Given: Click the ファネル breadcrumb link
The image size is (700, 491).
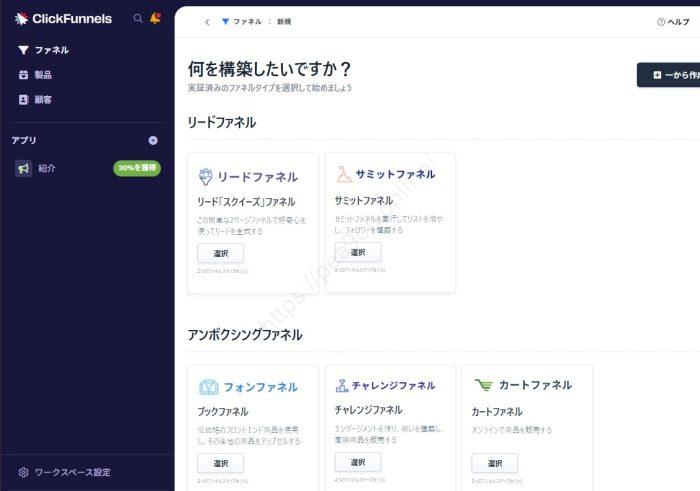Looking at the screenshot, I should point(246,21).
